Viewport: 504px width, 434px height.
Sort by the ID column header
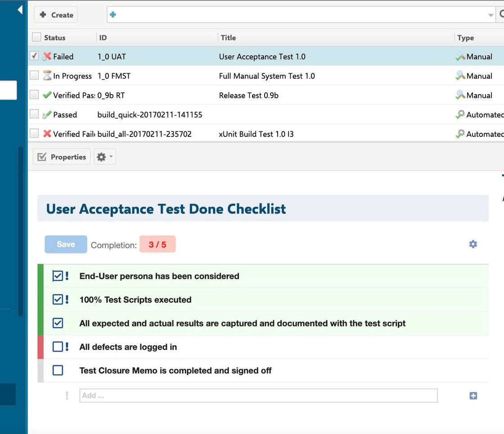click(x=103, y=38)
